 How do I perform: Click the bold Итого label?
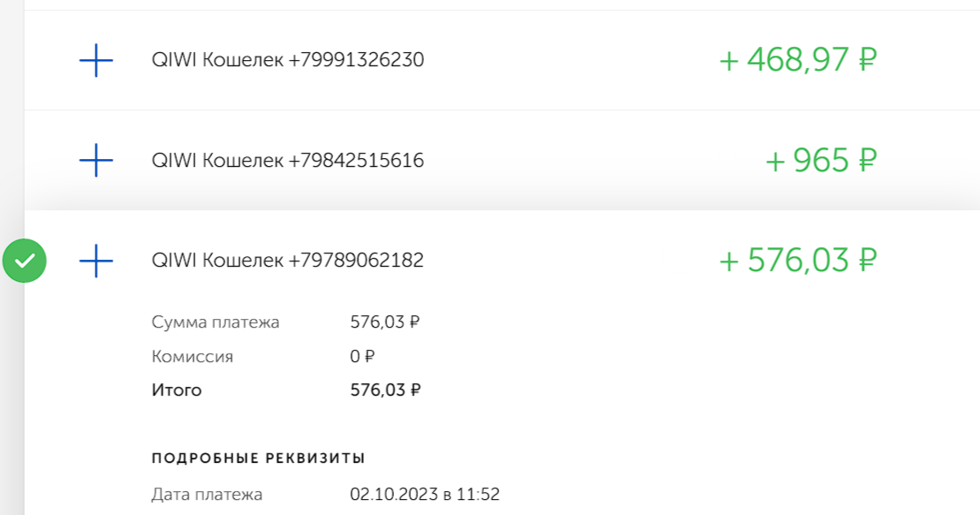click(177, 390)
